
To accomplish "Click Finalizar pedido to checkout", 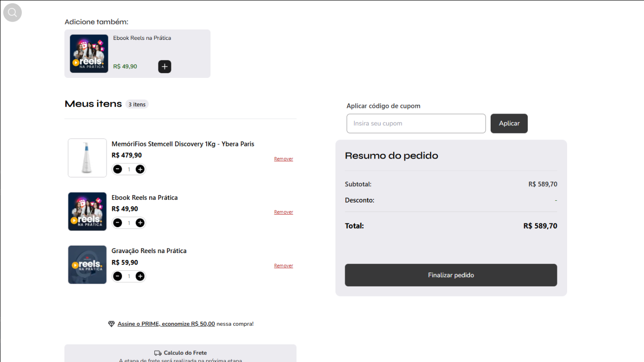I will pyautogui.click(x=451, y=275).
